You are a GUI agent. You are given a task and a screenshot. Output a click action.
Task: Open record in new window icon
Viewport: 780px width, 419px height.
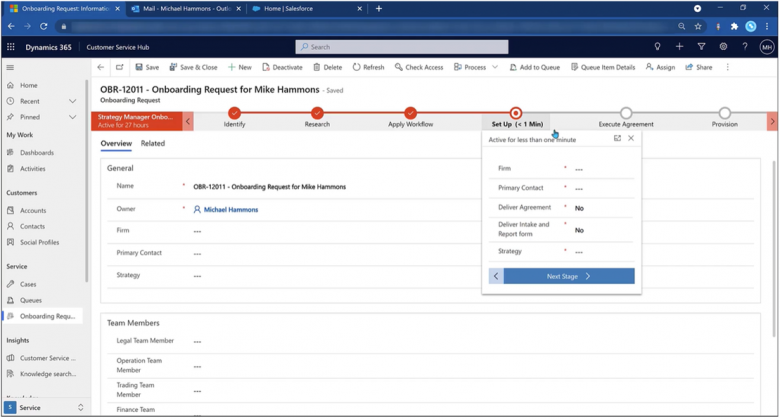click(119, 67)
